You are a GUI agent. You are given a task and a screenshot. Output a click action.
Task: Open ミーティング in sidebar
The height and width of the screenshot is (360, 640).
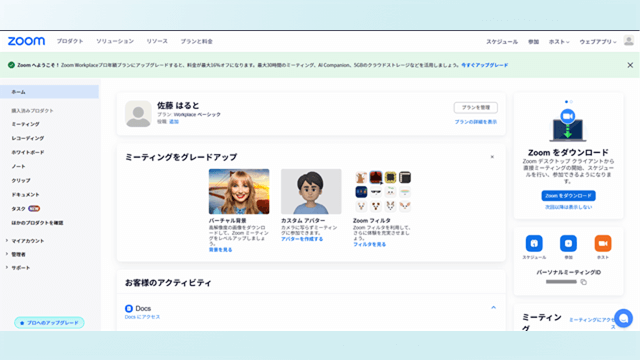tap(25, 124)
